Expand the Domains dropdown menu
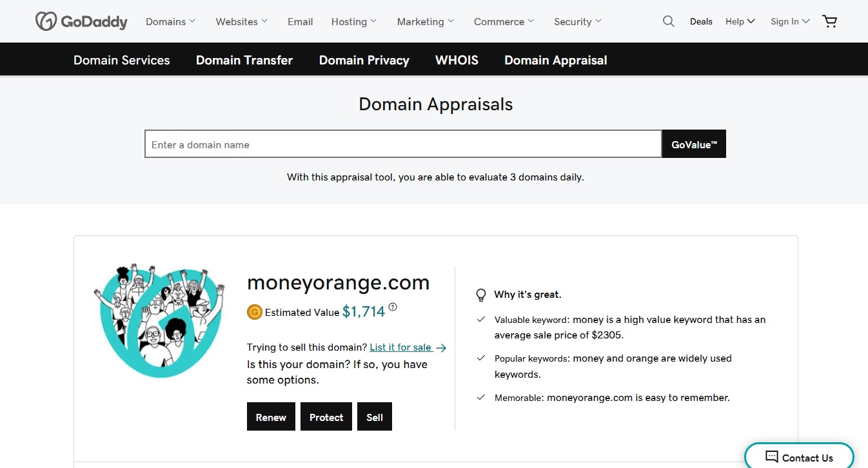Screen dimensions: 868x468 click(170, 21)
